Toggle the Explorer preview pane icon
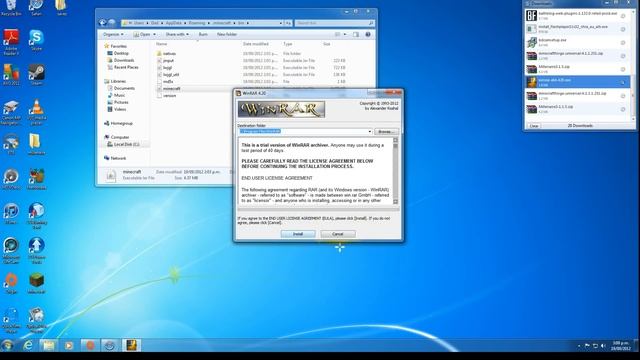This screenshot has width=640, height=360. (356, 35)
